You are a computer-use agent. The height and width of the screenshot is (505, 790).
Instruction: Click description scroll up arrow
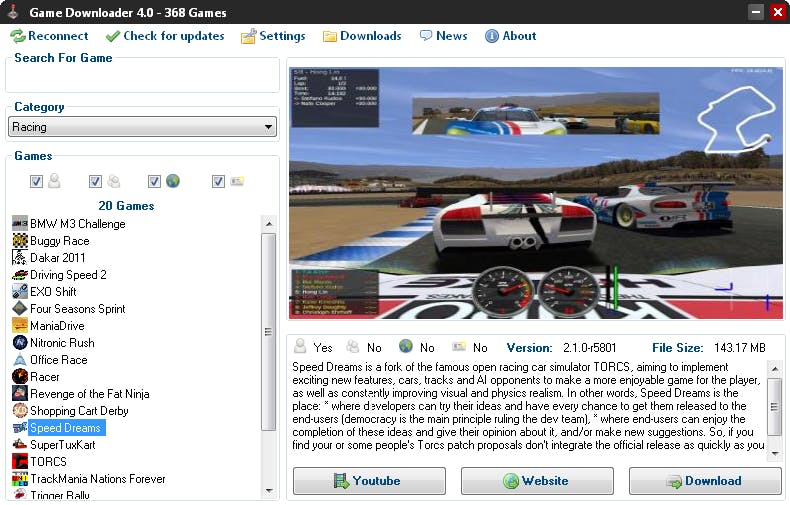pyautogui.click(x=775, y=369)
